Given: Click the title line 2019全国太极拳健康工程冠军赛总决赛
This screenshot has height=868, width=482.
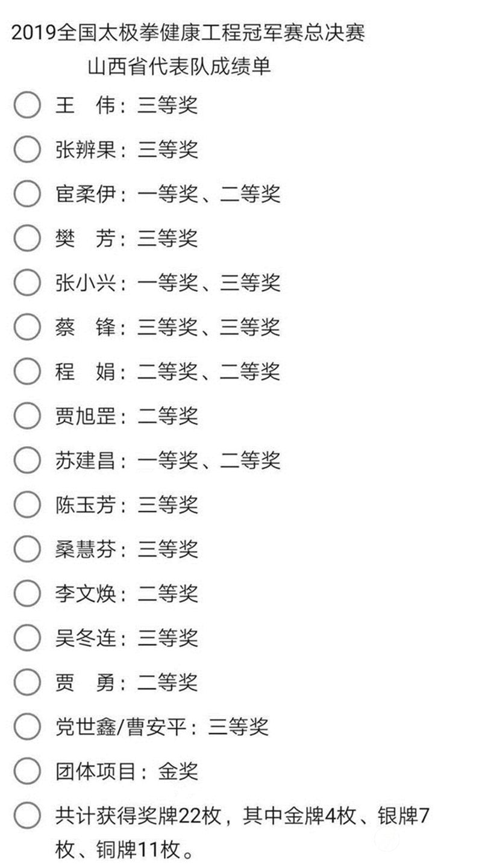Looking at the screenshot, I should click(188, 32).
